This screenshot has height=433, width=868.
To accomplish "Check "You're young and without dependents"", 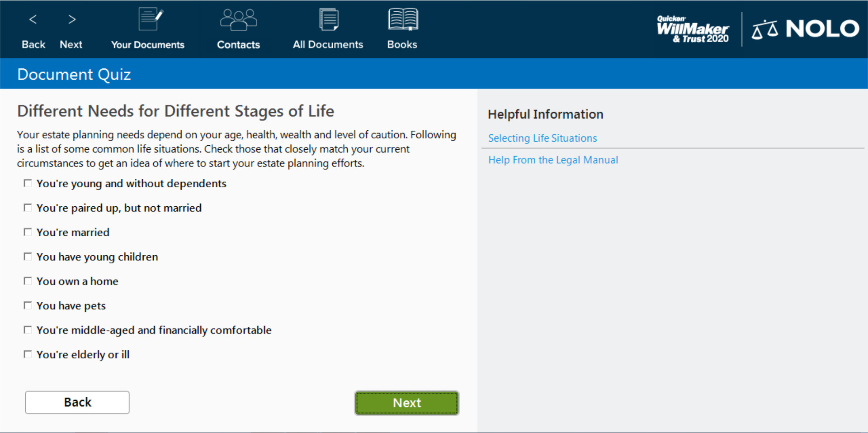I will (28, 183).
